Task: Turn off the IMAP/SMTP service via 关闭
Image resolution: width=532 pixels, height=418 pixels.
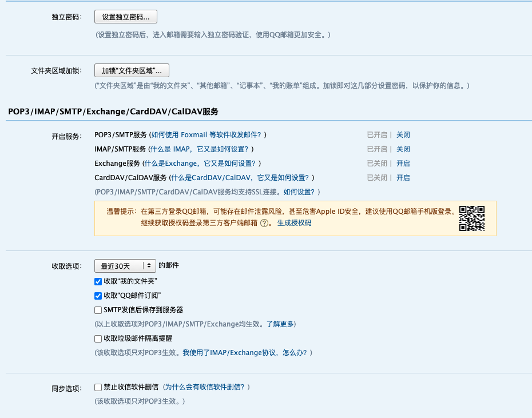Action: click(x=403, y=149)
